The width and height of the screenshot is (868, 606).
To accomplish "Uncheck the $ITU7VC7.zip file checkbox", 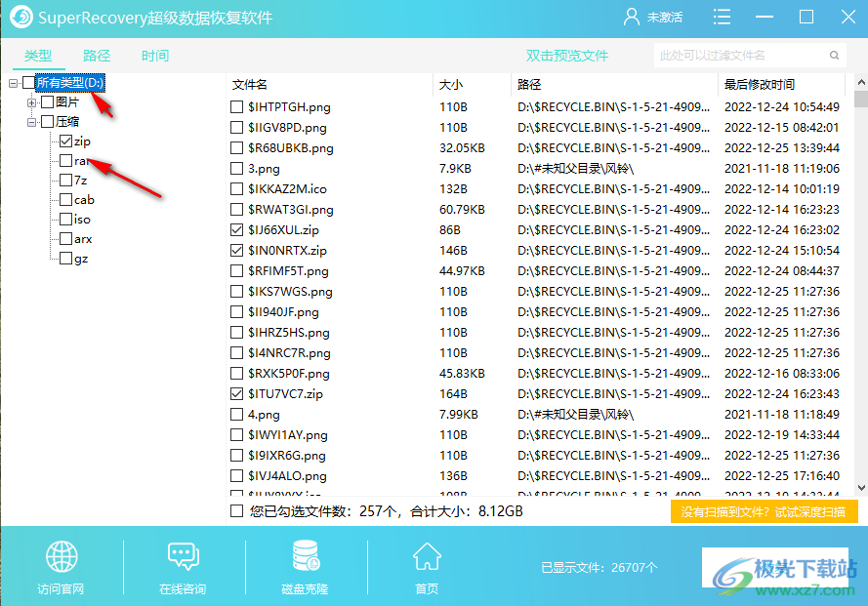I will coord(236,393).
